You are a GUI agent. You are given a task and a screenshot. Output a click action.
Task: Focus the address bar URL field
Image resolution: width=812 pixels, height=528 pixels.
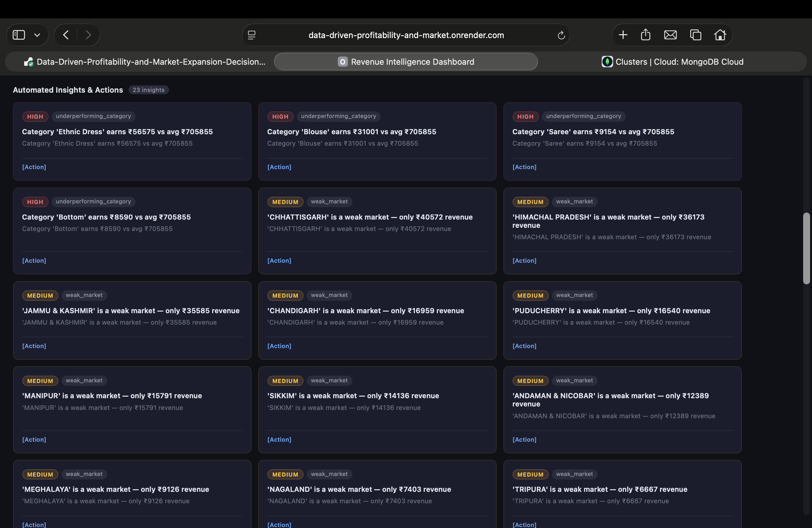pos(406,35)
